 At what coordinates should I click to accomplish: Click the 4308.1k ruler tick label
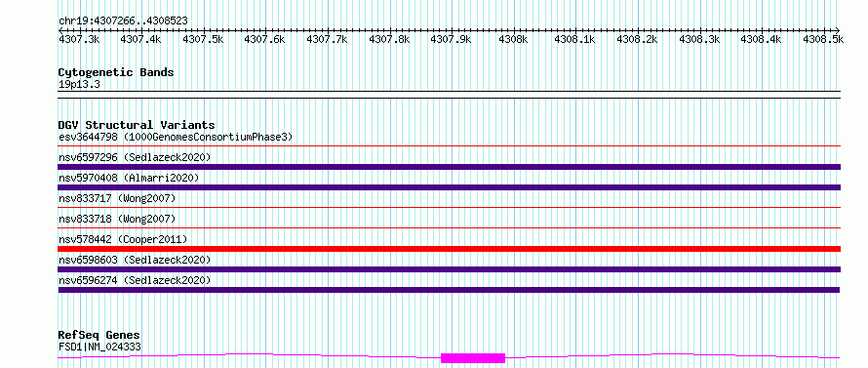coord(575,39)
